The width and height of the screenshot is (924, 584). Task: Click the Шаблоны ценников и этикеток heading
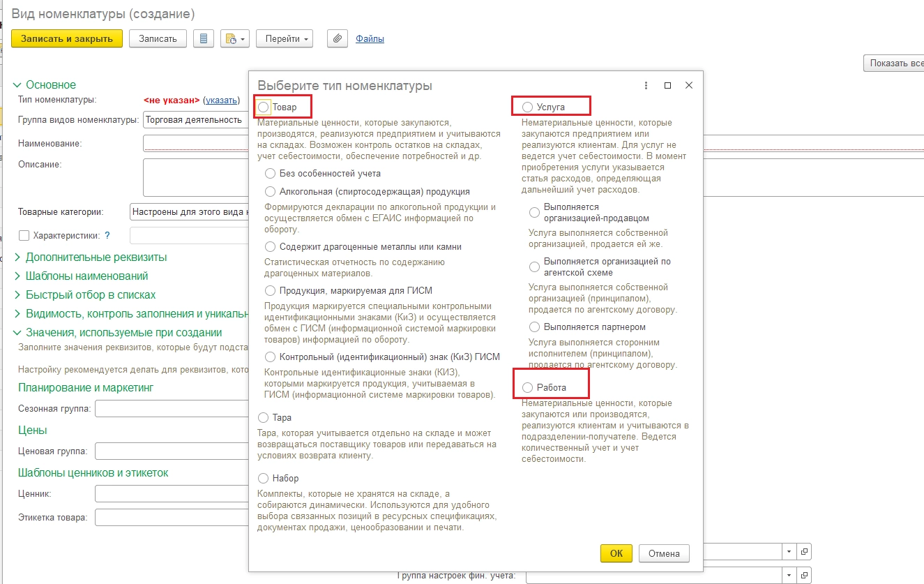(x=93, y=473)
